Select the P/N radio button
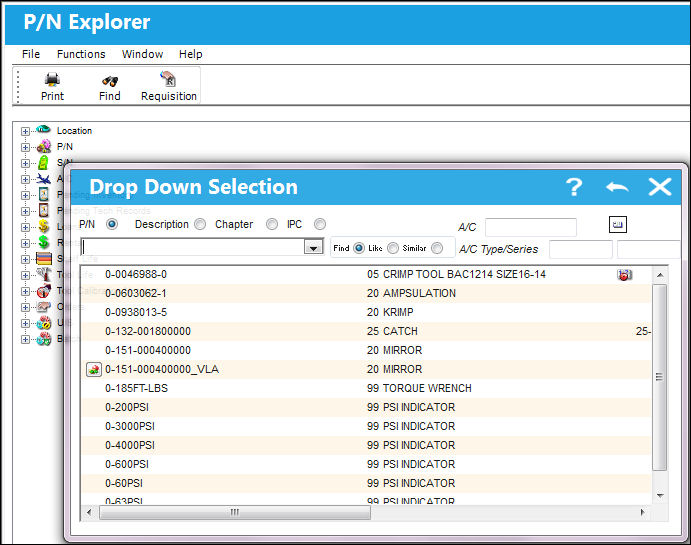Viewport: 691px width, 545px height. pyautogui.click(x=112, y=224)
